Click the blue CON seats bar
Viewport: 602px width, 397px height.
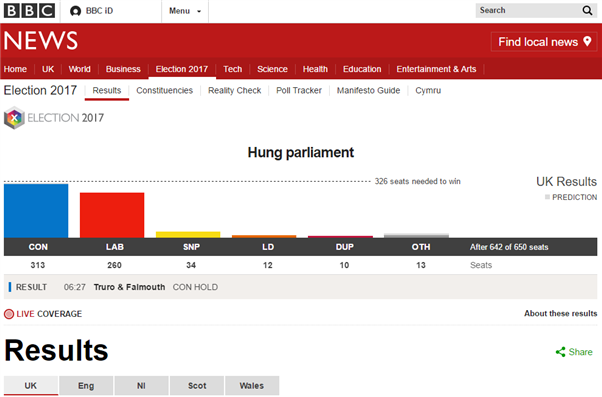(36, 211)
